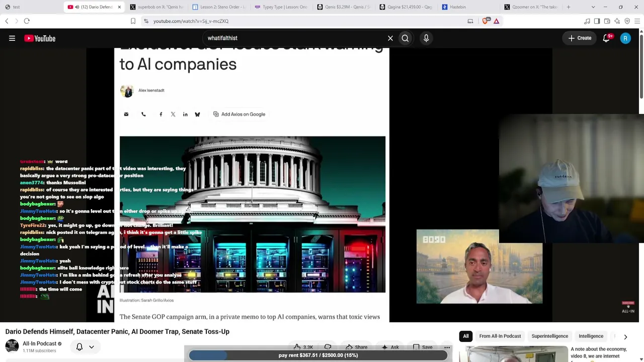Image resolution: width=644 pixels, height=362 pixels.
Task: Switch to the 'test' tab
Action: click(31, 7)
